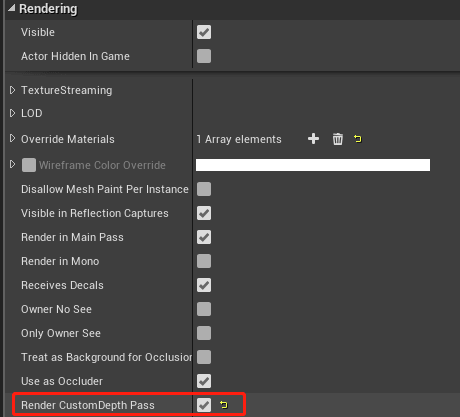Uncheck the Visible checkbox
The height and width of the screenshot is (417, 460).
point(204,32)
